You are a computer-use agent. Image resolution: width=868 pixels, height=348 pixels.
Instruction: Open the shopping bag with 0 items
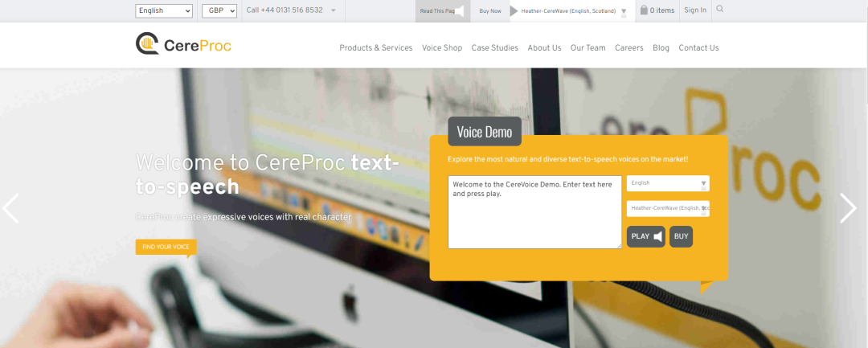point(657,10)
